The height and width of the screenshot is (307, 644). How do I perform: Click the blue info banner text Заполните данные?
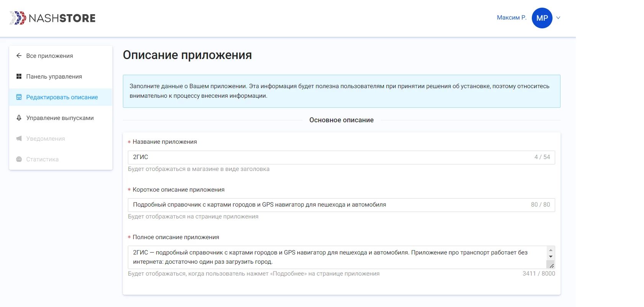(339, 91)
